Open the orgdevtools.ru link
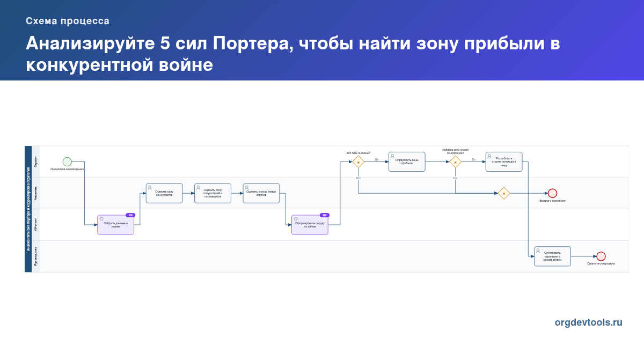 (x=589, y=322)
